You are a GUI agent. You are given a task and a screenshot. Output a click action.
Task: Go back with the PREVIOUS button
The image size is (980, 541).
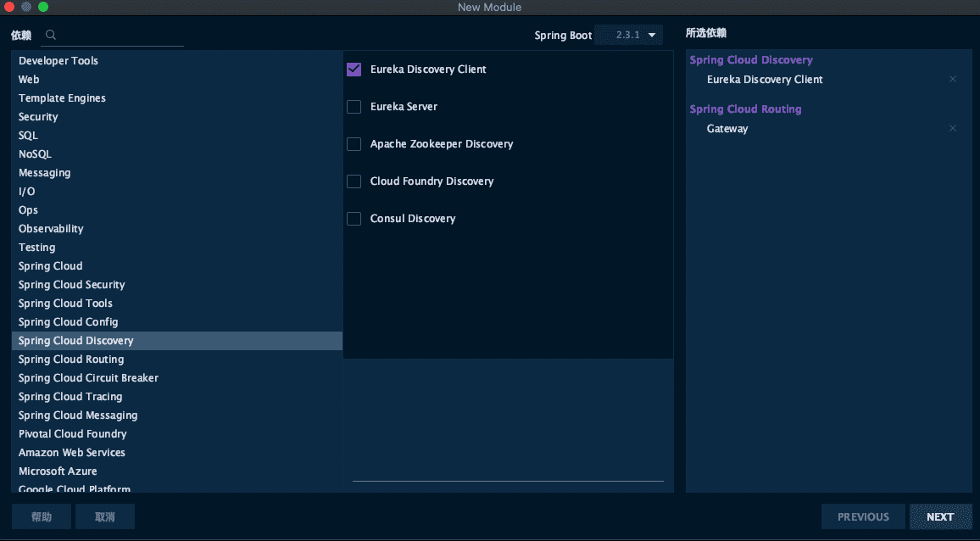(863, 516)
